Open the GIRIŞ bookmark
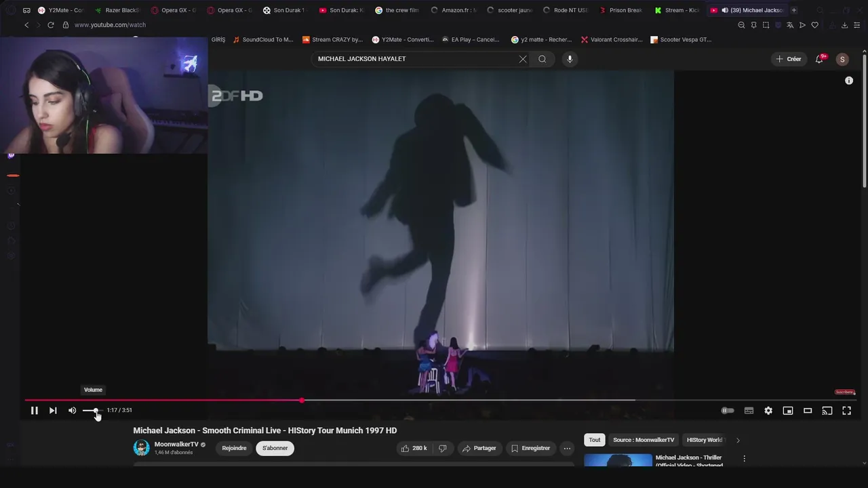868x488 pixels. tap(218, 39)
